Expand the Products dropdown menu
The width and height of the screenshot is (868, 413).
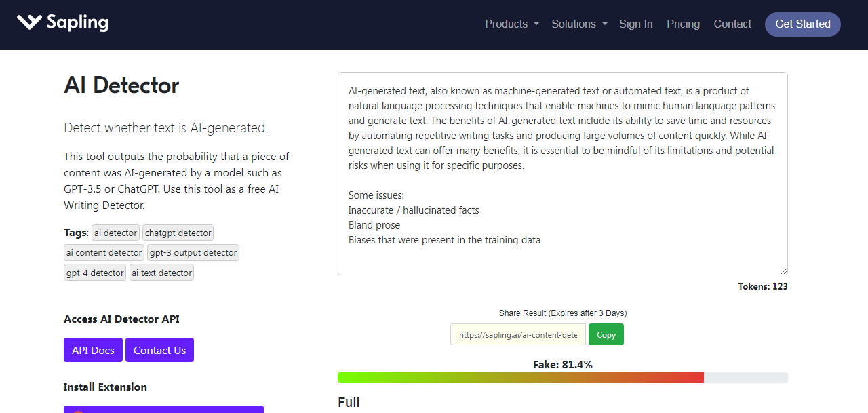point(511,24)
